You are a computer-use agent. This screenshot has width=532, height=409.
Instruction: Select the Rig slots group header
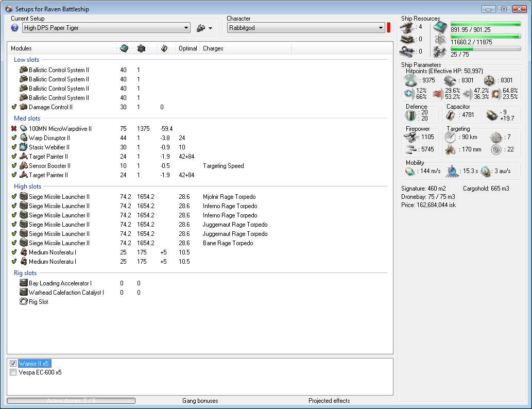tap(25, 273)
